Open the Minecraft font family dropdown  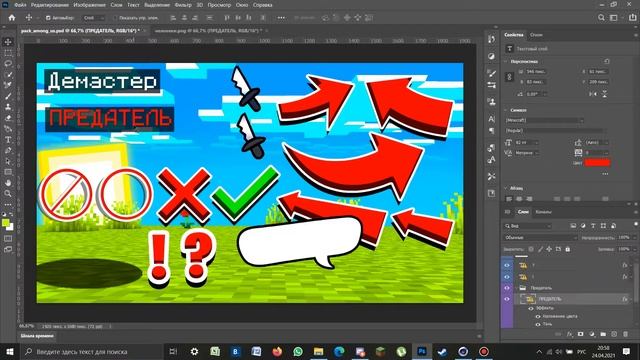(x=544, y=120)
